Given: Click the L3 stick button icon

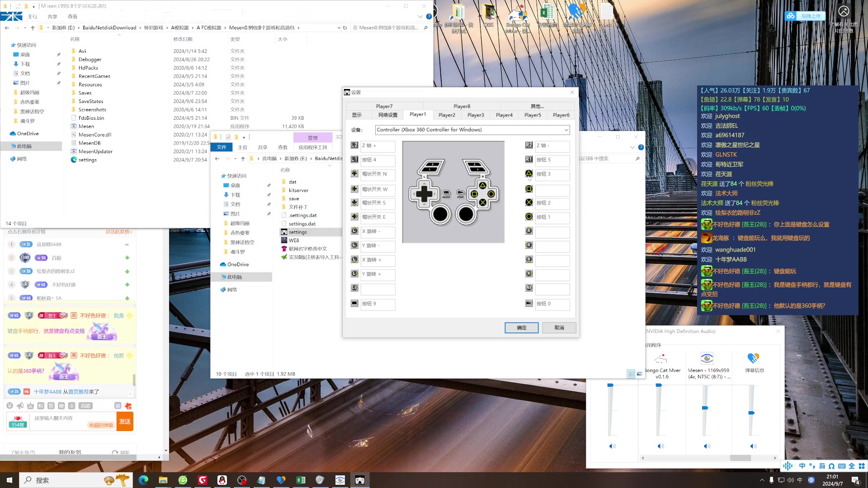Looking at the screenshot, I should pyautogui.click(x=354, y=288).
